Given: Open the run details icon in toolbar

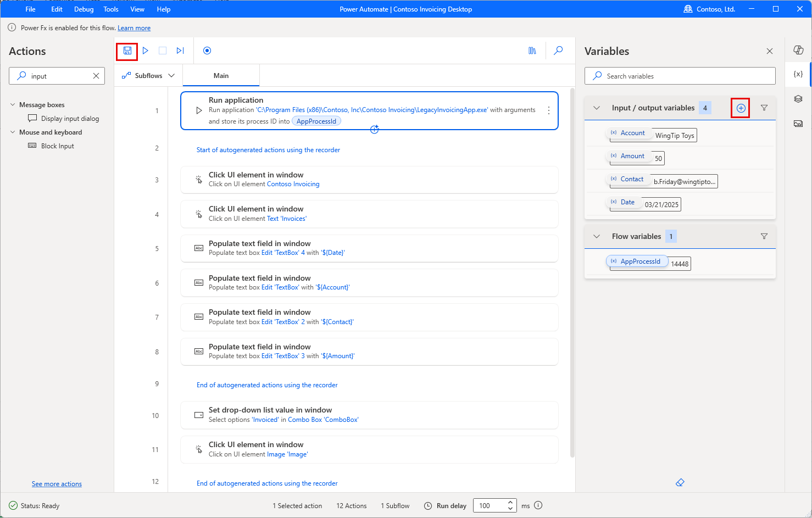Looking at the screenshot, I should coord(532,51).
